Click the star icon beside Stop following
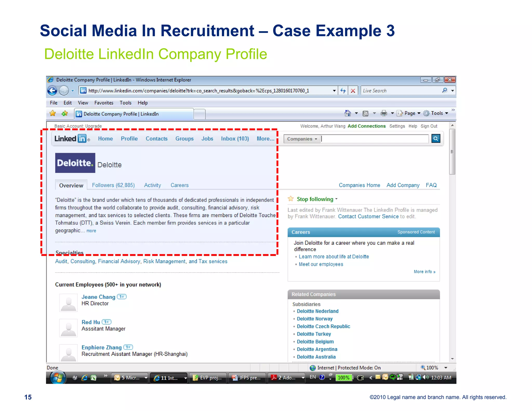The height and width of the screenshot is (411, 532). [291, 199]
